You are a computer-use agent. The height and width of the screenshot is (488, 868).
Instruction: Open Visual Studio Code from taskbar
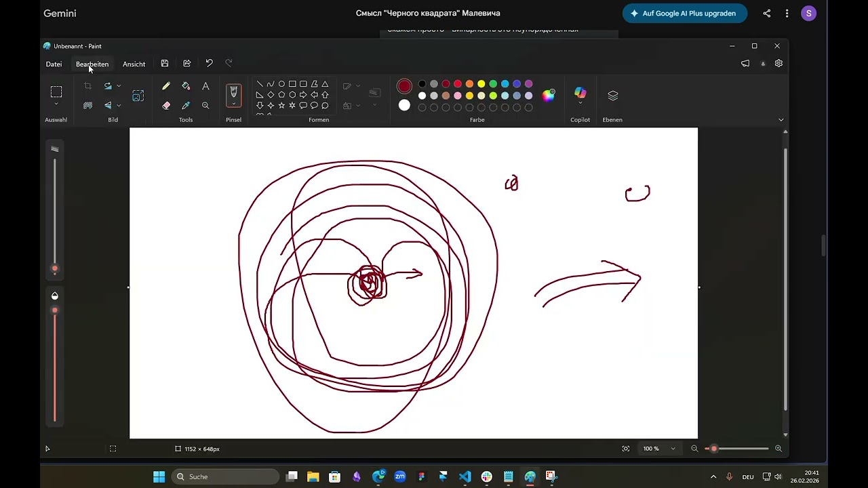click(x=465, y=476)
